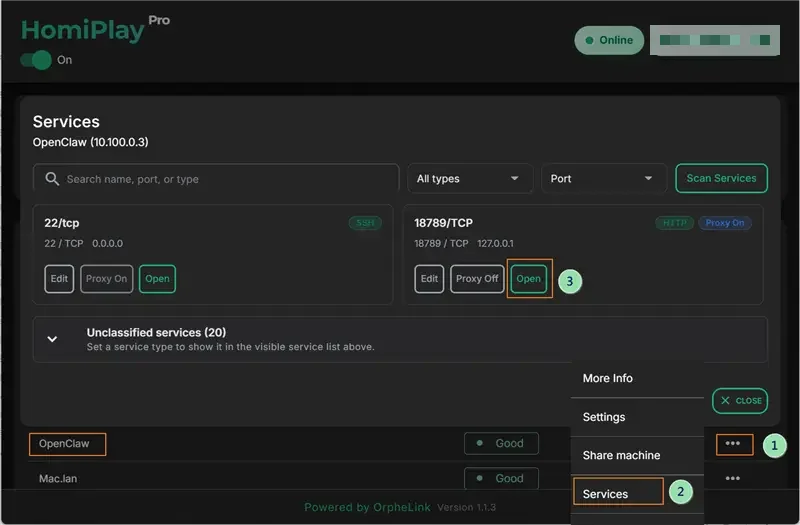Click the HTTP tag on 18789/TCP
Image resolution: width=800 pixels, height=525 pixels.
pyautogui.click(x=674, y=223)
